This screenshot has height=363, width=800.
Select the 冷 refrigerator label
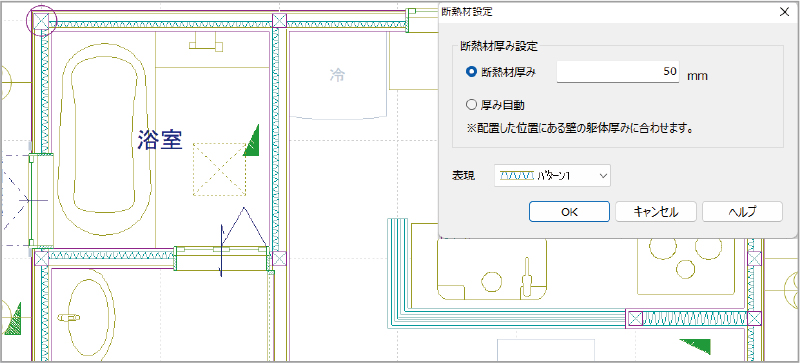(337, 75)
